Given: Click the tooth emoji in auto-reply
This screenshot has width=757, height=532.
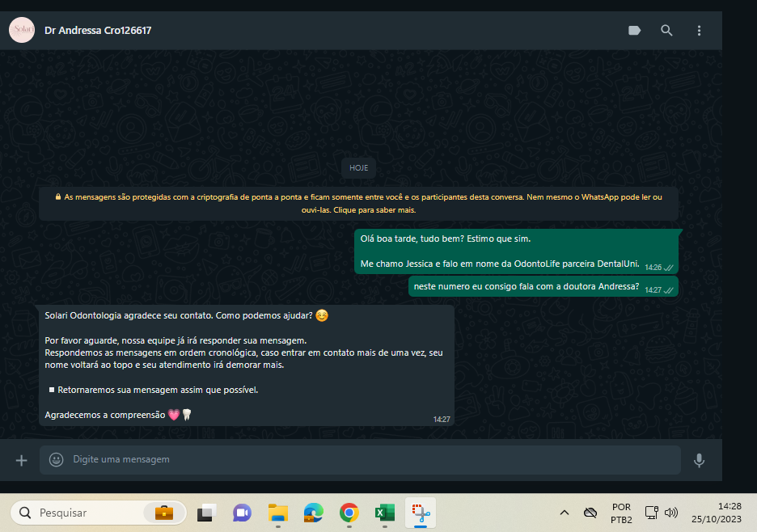Looking at the screenshot, I should coord(187,415).
